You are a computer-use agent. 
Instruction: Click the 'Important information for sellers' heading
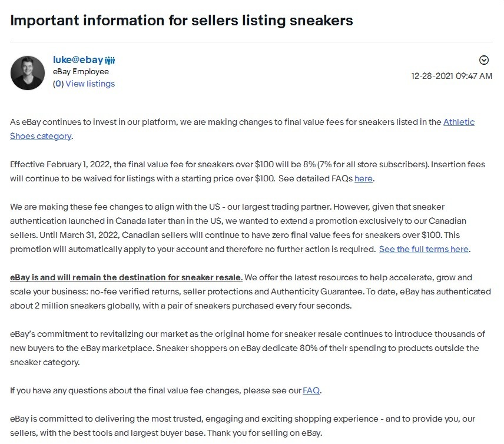tap(181, 20)
